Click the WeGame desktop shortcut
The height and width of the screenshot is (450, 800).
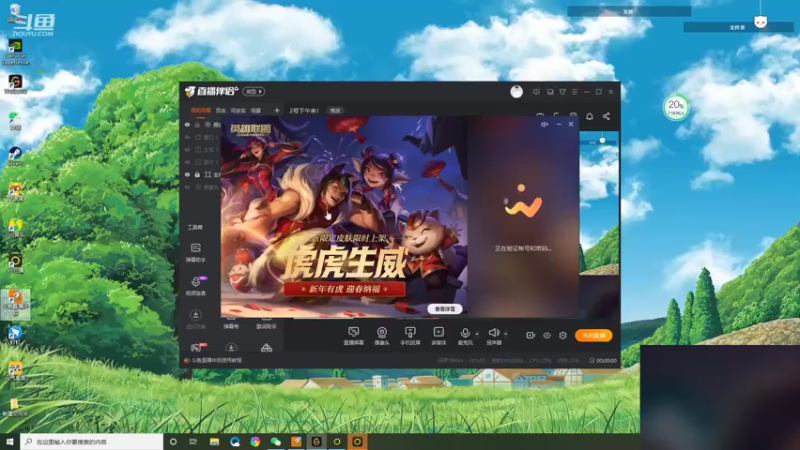[15, 84]
